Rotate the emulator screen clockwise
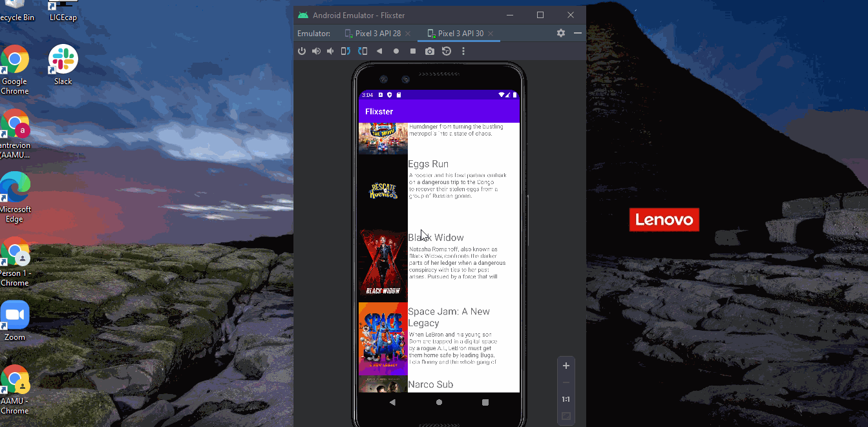The width and height of the screenshot is (868, 427). (x=363, y=51)
